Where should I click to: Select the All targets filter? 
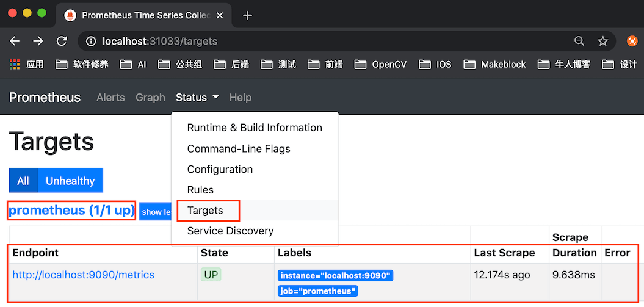point(23,181)
